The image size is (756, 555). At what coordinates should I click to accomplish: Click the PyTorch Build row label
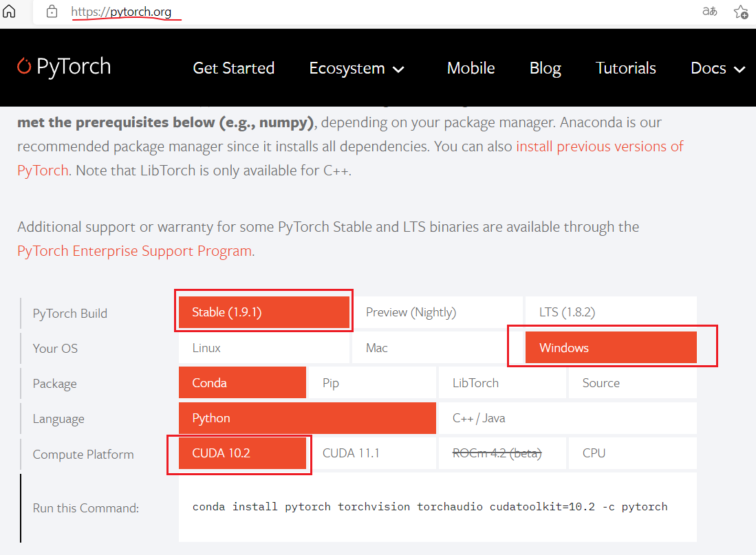coord(70,314)
